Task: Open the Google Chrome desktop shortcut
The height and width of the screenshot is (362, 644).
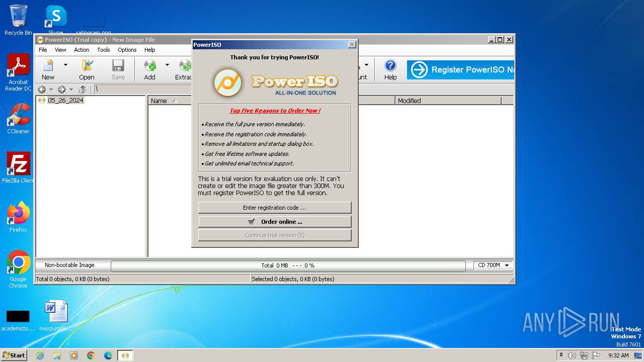Action: click(18, 269)
